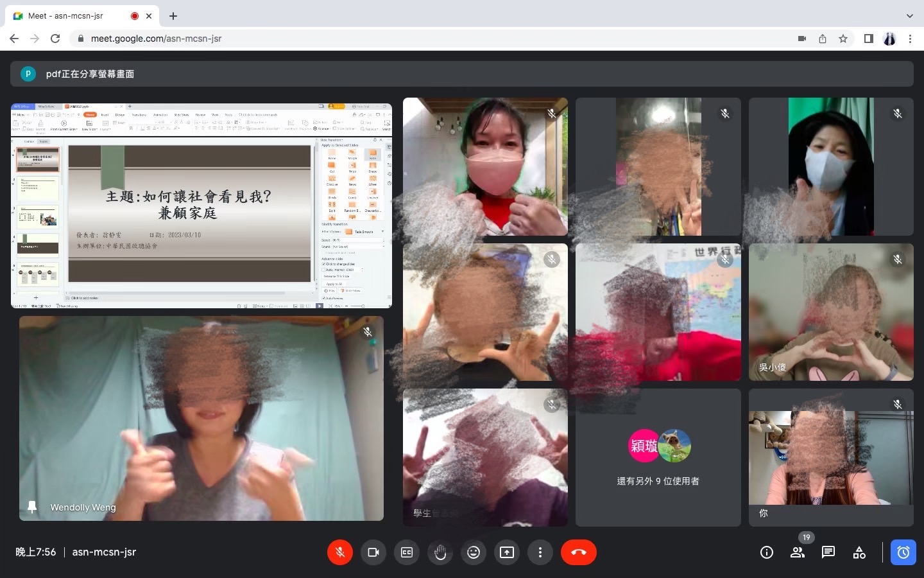Viewport: 924px width, 578px height.
Task: Leave the call with the red button
Action: pyautogui.click(x=578, y=552)
